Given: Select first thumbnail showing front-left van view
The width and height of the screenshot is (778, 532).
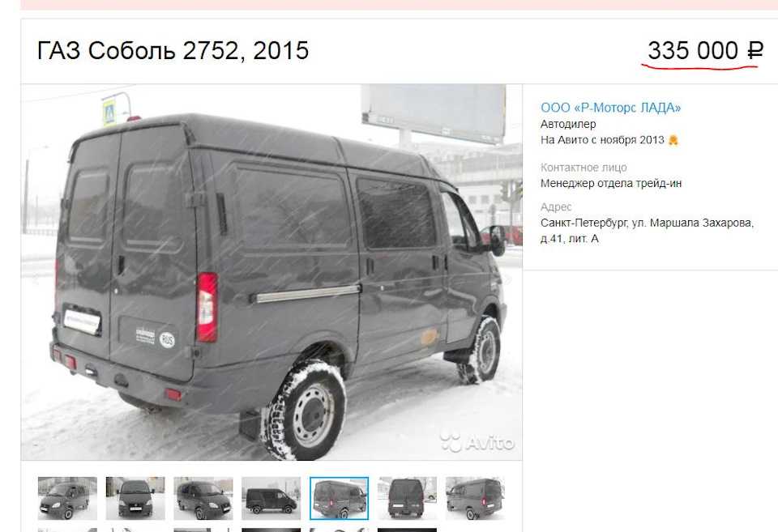Looking at the screenshot, I should pyautogui.click(x=67, y=498).
